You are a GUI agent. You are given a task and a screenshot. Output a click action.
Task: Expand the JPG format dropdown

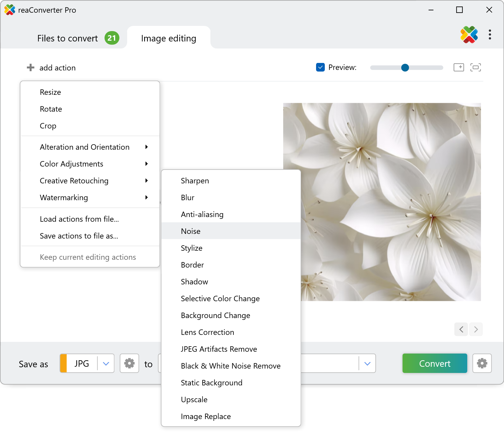[x=106, y=364]
